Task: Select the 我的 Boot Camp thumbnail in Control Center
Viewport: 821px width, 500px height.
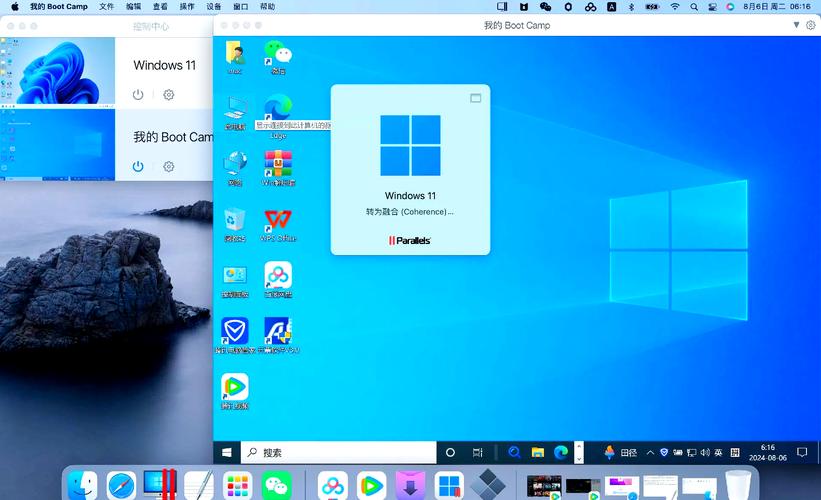Action: point(57,145)
